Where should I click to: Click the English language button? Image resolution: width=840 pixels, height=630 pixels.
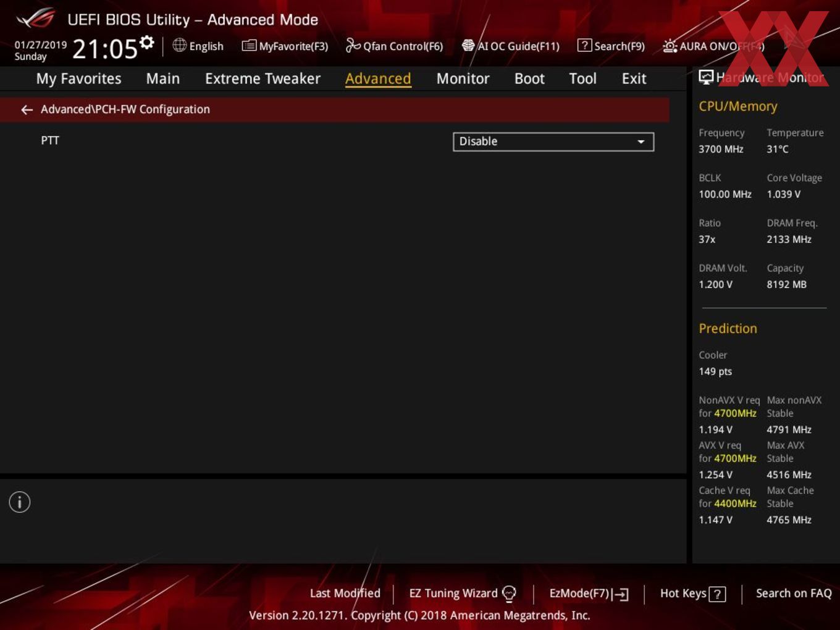(198, 46)
